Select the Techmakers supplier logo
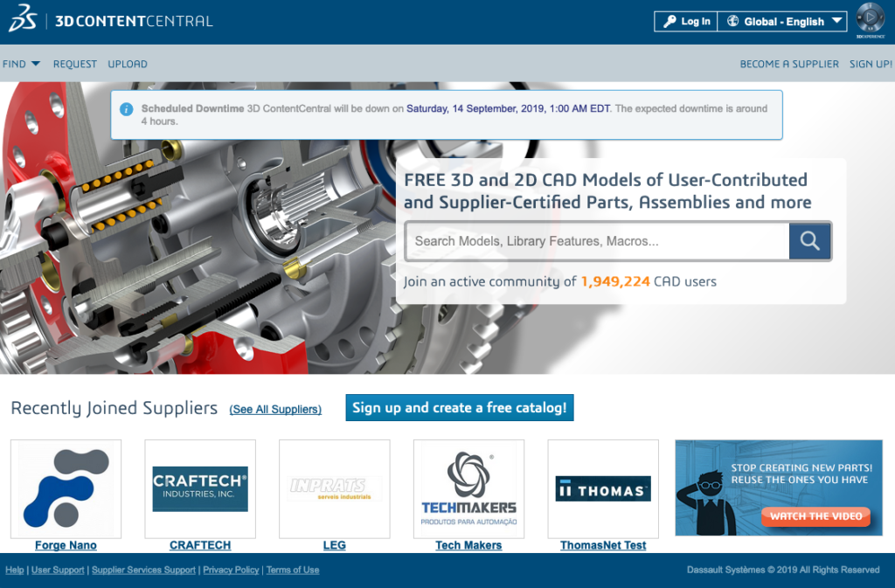The width and height of the screenshot is (895, 588). (468, 488)
